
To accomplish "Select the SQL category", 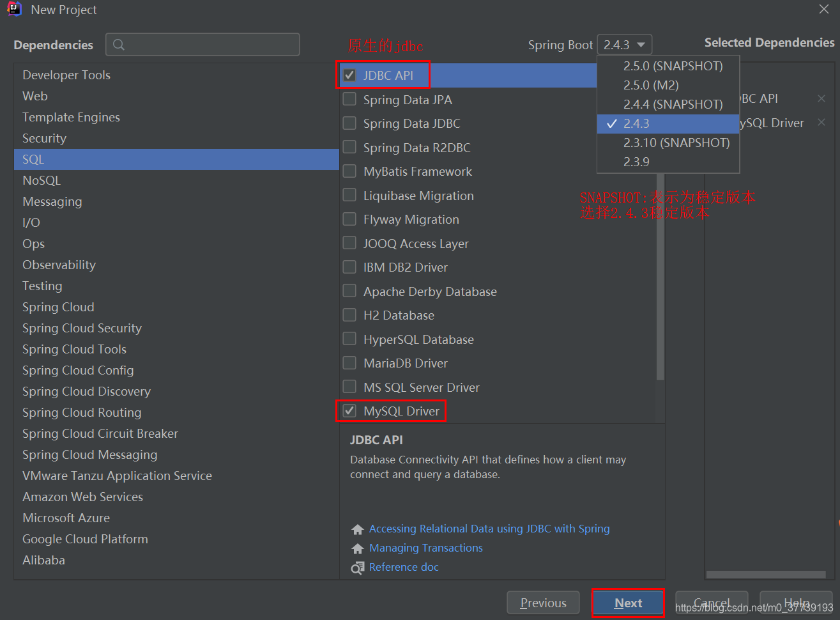I will [x=176, y=159].
